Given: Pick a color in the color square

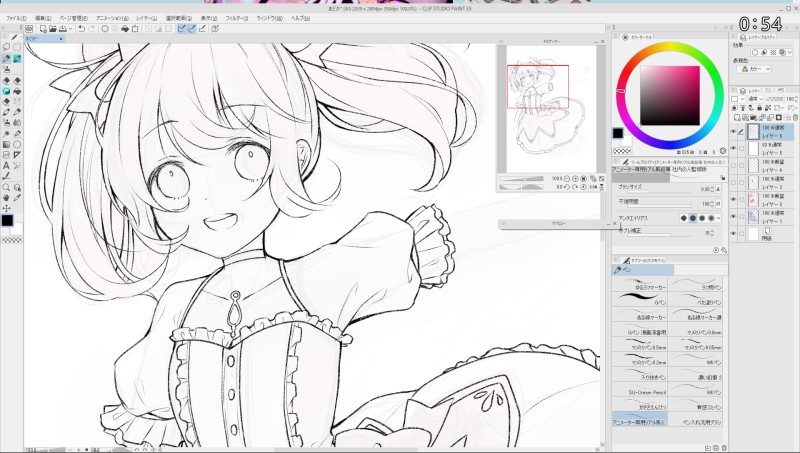Looking at the screenshot, I should 670,95.
